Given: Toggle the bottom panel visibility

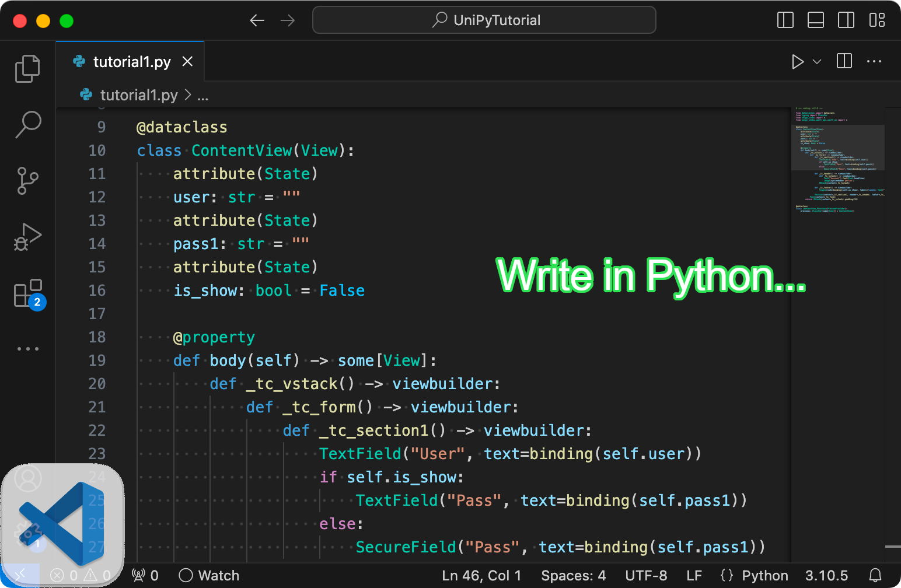Looking at the screenshot, I should pos(816,19).
